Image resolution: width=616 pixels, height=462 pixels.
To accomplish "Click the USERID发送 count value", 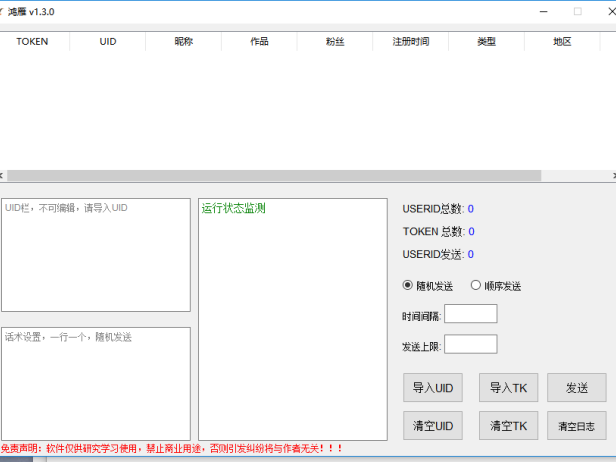I will click(x=471, y=254).
